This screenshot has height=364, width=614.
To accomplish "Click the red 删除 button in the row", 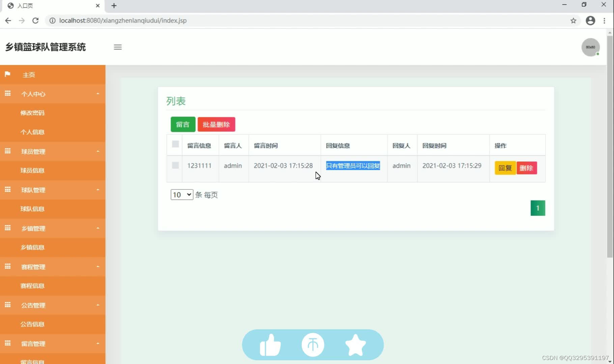I will pos(526,168).
